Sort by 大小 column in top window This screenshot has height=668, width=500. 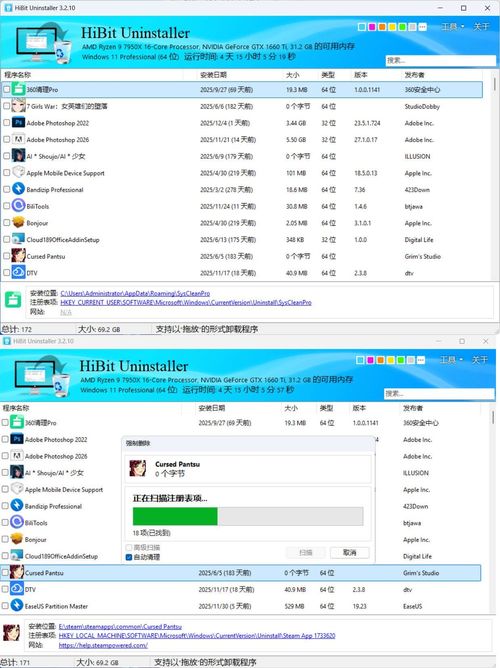pos(292,75)
